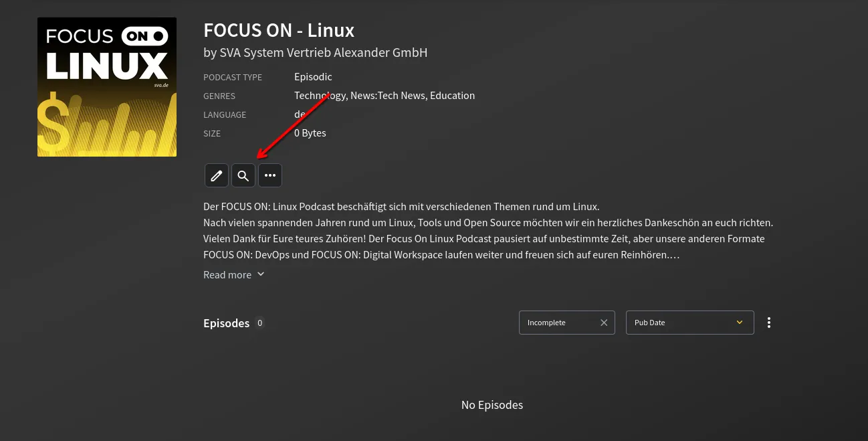
Task: Open the podcast edit pencil icon
Action: (x=216, y=175)
